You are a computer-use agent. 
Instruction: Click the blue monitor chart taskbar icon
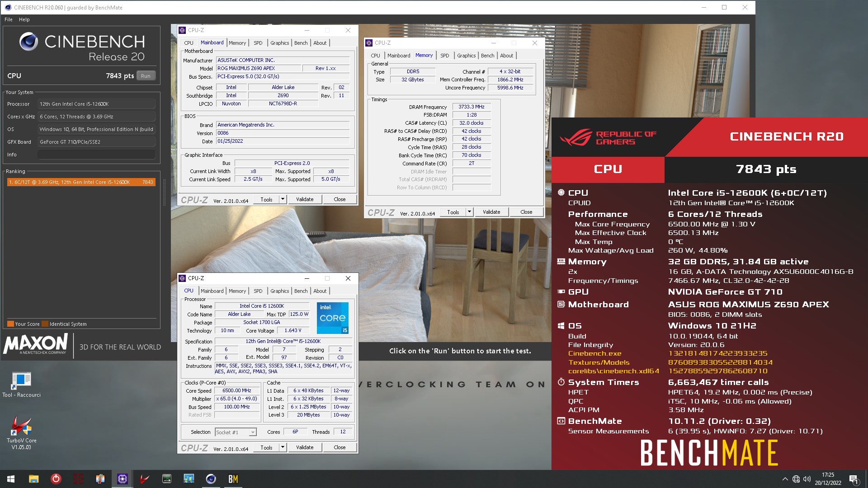click(189, 479)
